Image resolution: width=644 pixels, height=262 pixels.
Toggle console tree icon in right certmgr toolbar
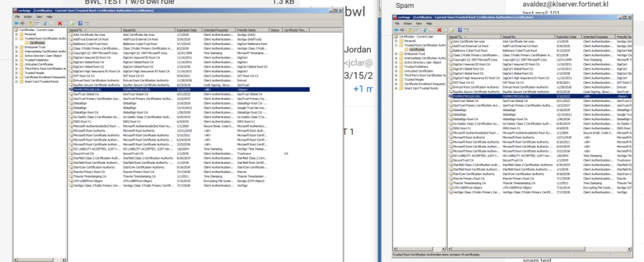417,30
